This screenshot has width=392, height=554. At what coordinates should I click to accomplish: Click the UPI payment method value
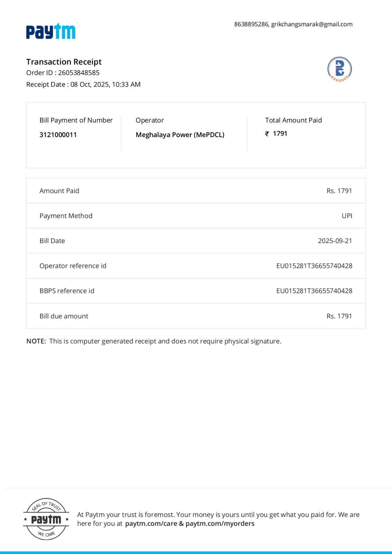click(x=347, y=216)
